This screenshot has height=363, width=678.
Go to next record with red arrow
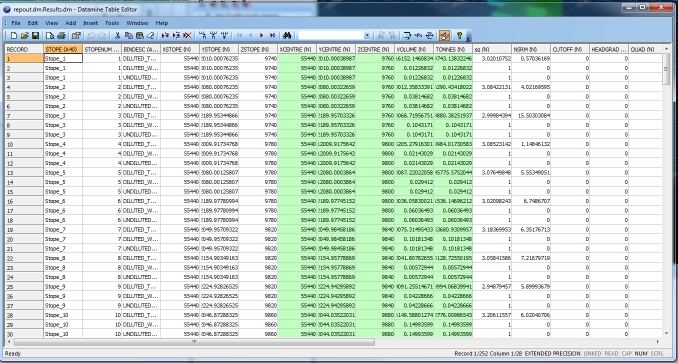(x=262, y=35)
